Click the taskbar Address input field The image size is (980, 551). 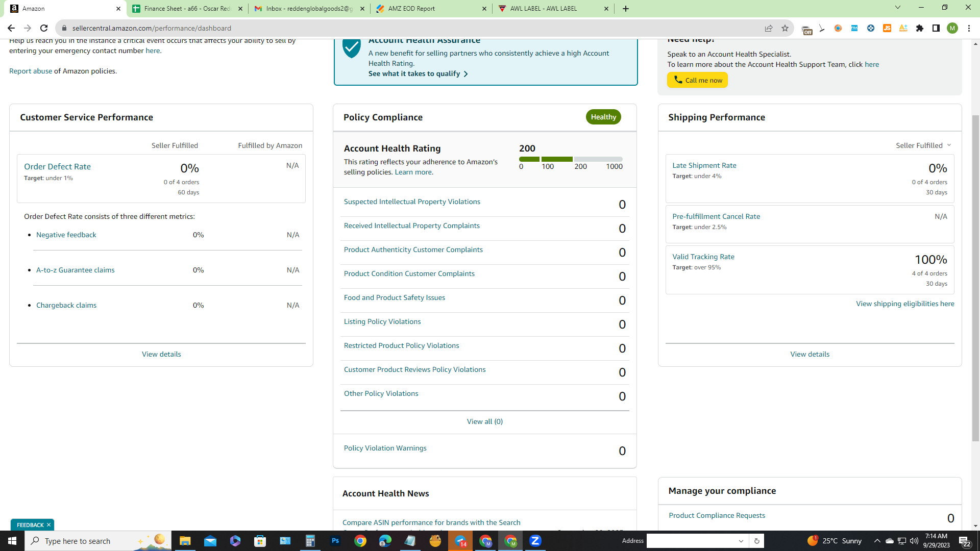pos(691,541)
